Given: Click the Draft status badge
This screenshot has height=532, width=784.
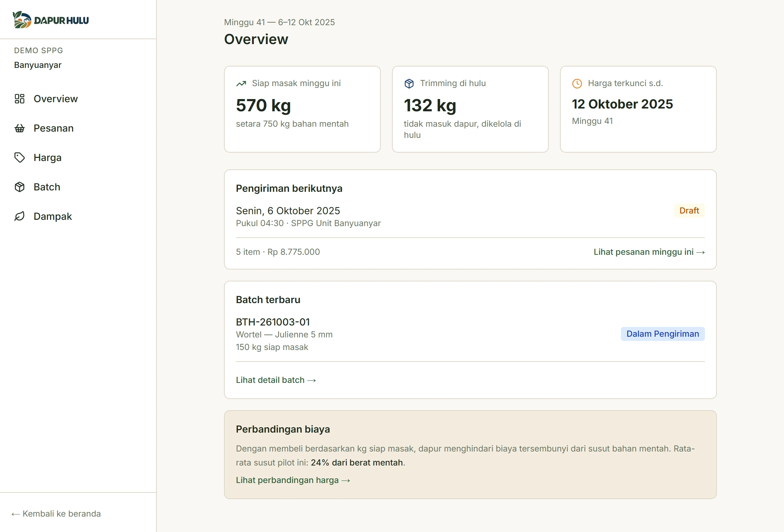Looking at the screenshot, I should 689,211.
